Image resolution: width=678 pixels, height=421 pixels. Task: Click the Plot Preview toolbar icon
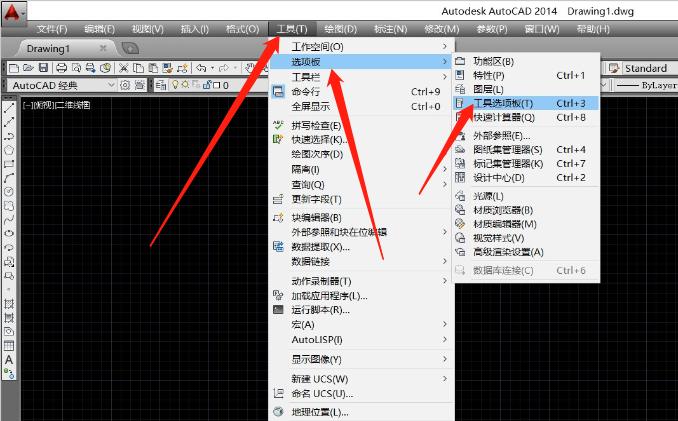(x=76, y=68)
